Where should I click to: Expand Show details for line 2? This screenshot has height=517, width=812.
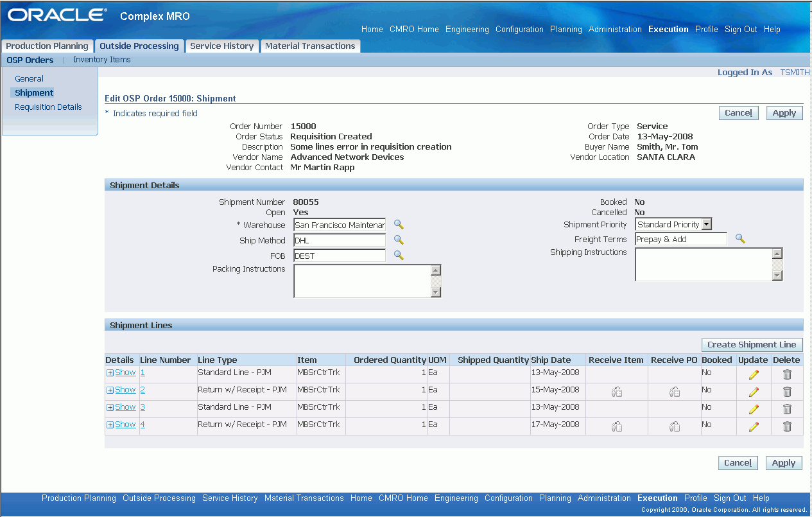coord(121,390)
